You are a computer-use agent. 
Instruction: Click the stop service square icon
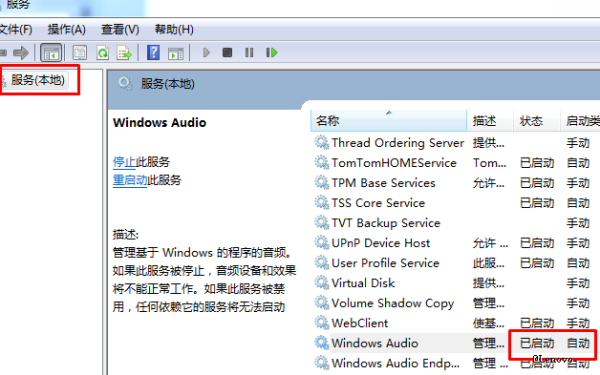(x=227, y=52)
